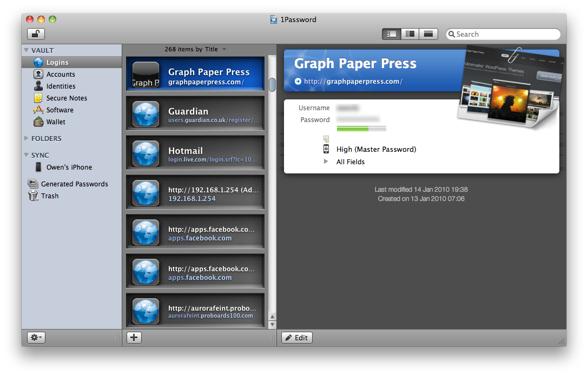Click the Last modified 14 Jan 2010 text

pos(421,190)
